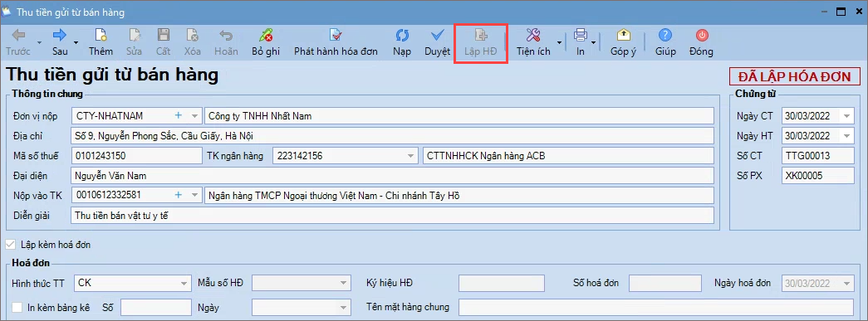This screenshot has width=868, height=321.
Task: Open help with Giúp
Action: pyautogui.click(x=665, y=42)
